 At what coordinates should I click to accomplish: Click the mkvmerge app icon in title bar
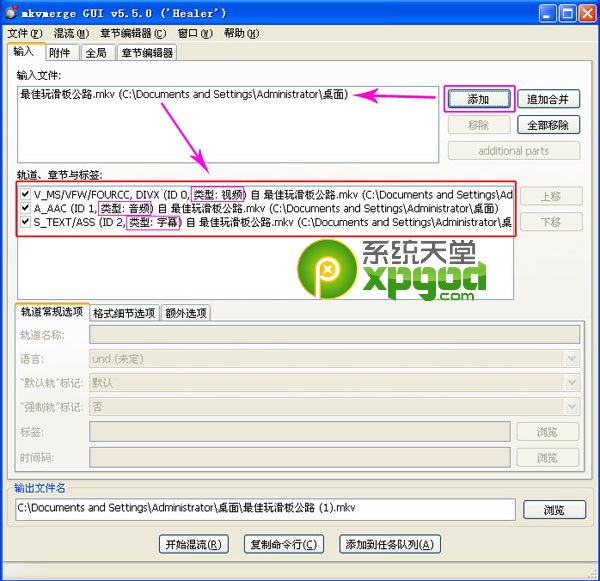pos(11,13)
